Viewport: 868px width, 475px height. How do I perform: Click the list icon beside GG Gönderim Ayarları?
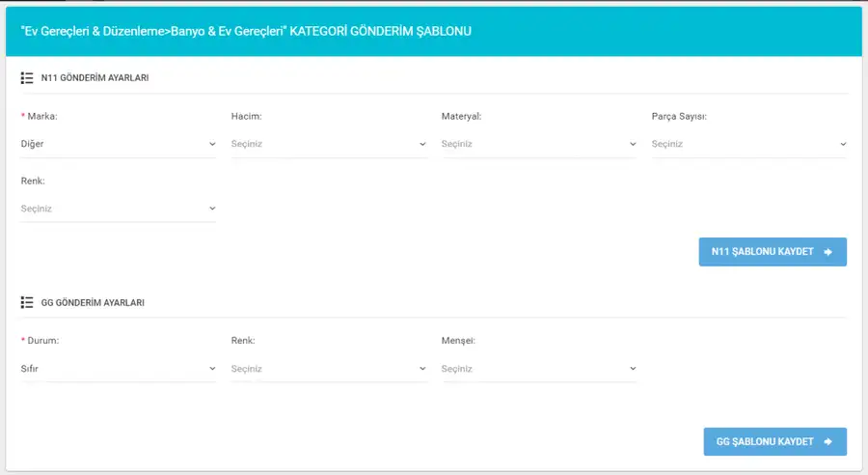(27, 302)
